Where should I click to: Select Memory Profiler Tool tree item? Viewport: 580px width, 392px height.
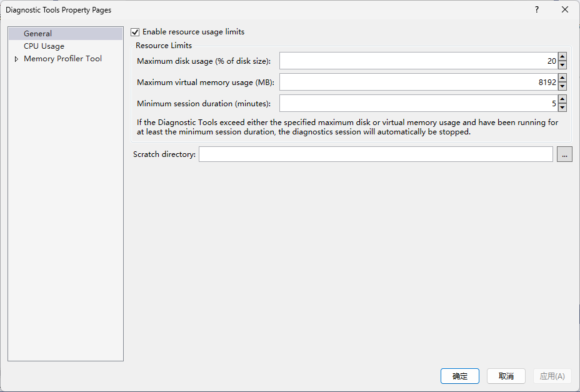coord(62,59)
